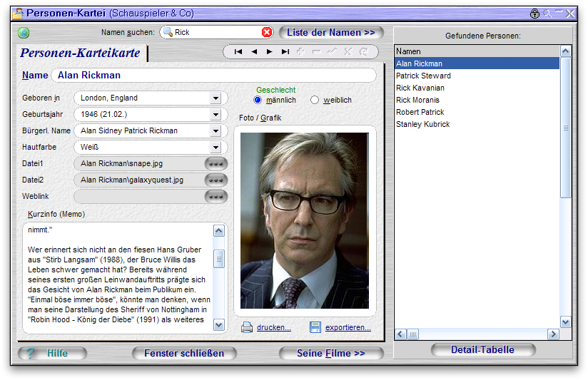Image resolution: width=588 pixels, height=380 pixels.
Task: Go to first record in navigator
Action: click(238, 52)
